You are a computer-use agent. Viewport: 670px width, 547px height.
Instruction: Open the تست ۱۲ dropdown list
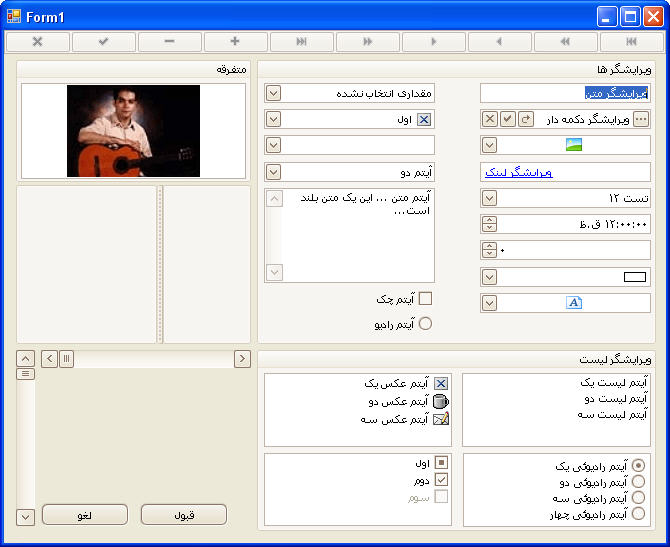pyautogui.click(x=489, y=198)
